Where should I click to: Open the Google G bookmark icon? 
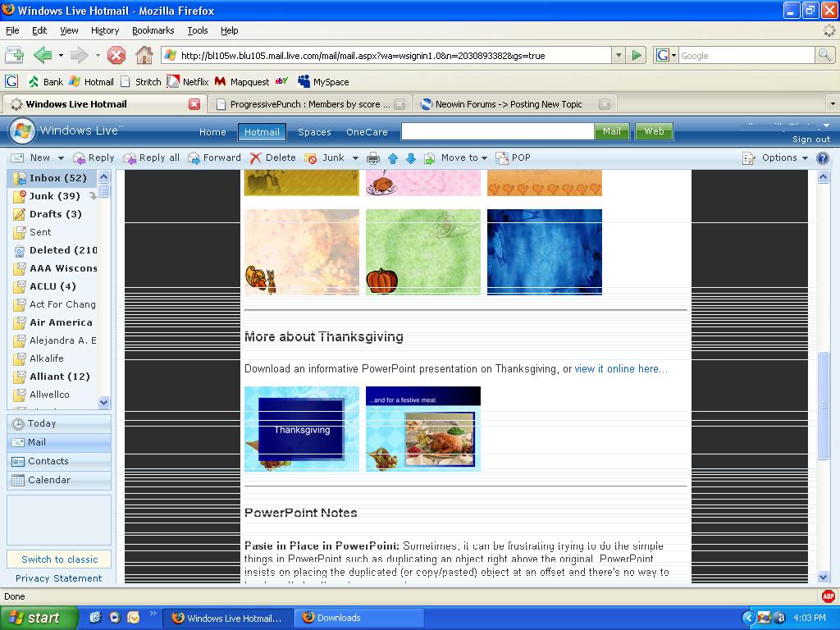tap(11, 81)
